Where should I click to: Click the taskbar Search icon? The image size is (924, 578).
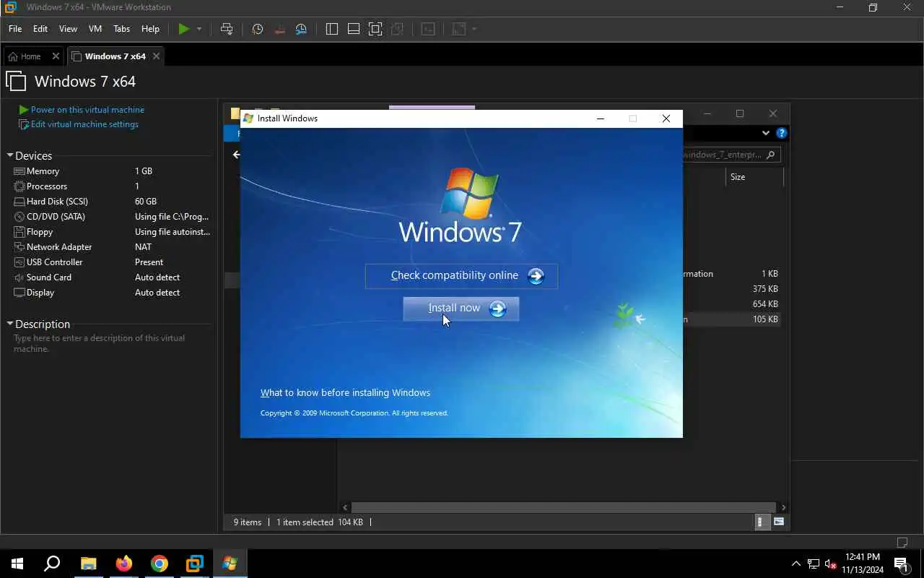(52, 564)
